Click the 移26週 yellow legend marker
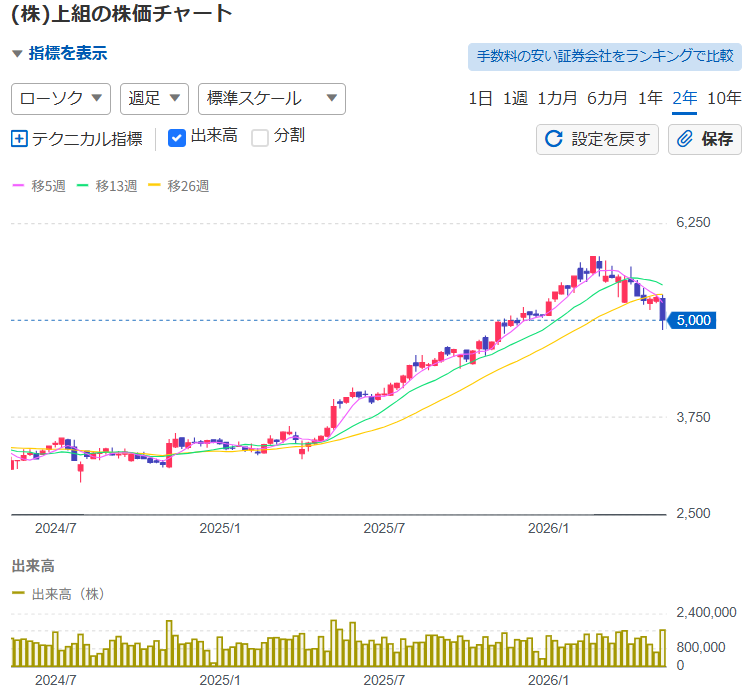Viewport: 747px width, 691px height. 154,185
